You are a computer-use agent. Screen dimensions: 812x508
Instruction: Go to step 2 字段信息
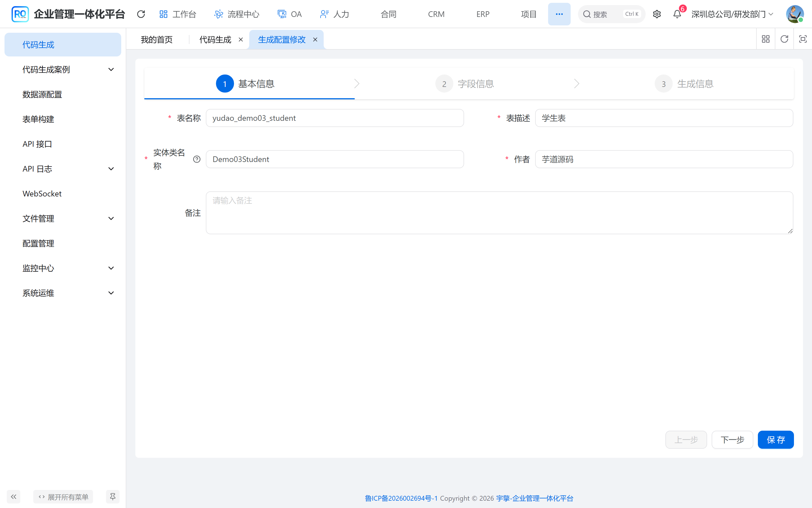(465, 84)
